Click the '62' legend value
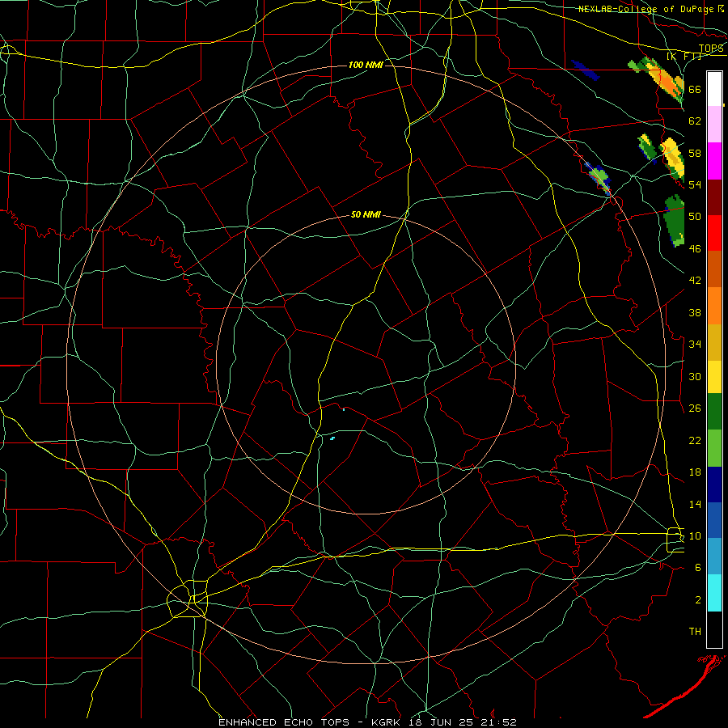 695,121
